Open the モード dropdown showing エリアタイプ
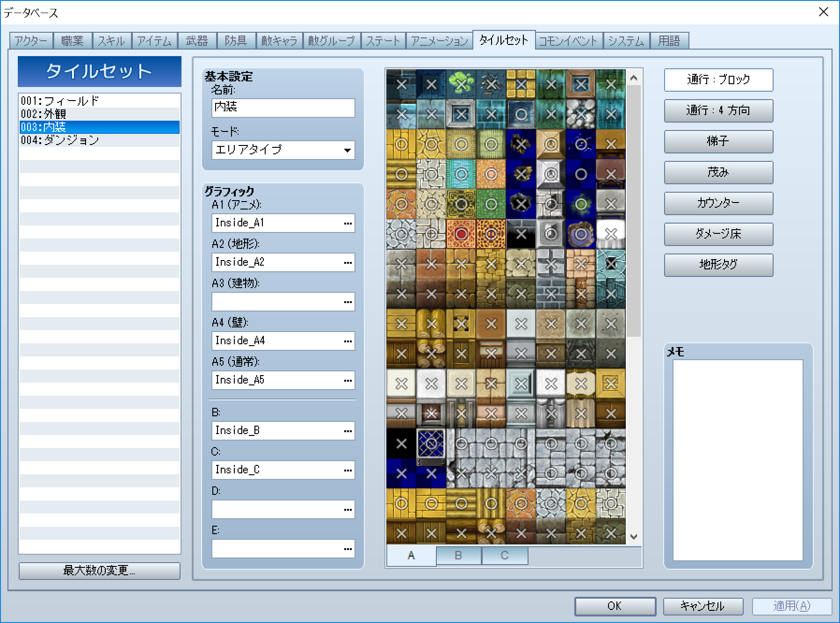Screen dimensions: 840x623 [x=282, y=151]
